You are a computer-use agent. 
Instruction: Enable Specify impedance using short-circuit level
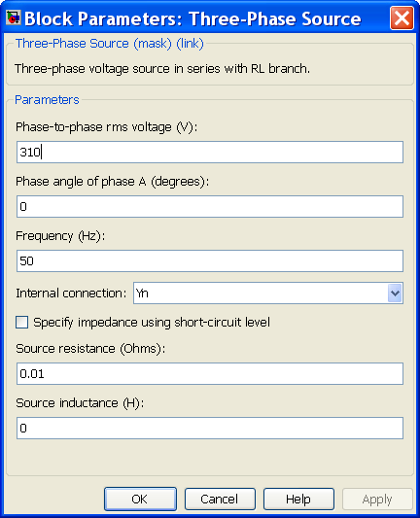(x=21, y=322)
